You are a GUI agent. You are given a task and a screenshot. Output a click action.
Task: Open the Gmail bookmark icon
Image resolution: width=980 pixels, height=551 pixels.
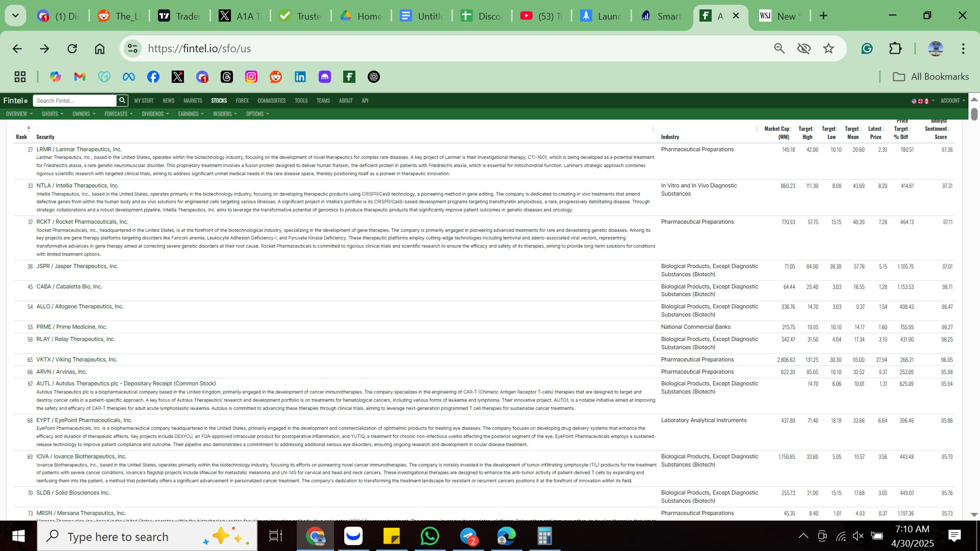click(x=80, y=77)
